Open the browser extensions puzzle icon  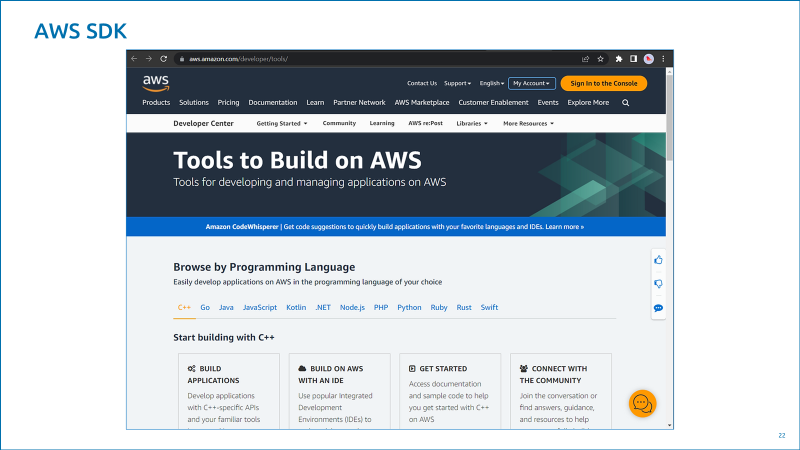pyautogui.click(x=619, y=59)
